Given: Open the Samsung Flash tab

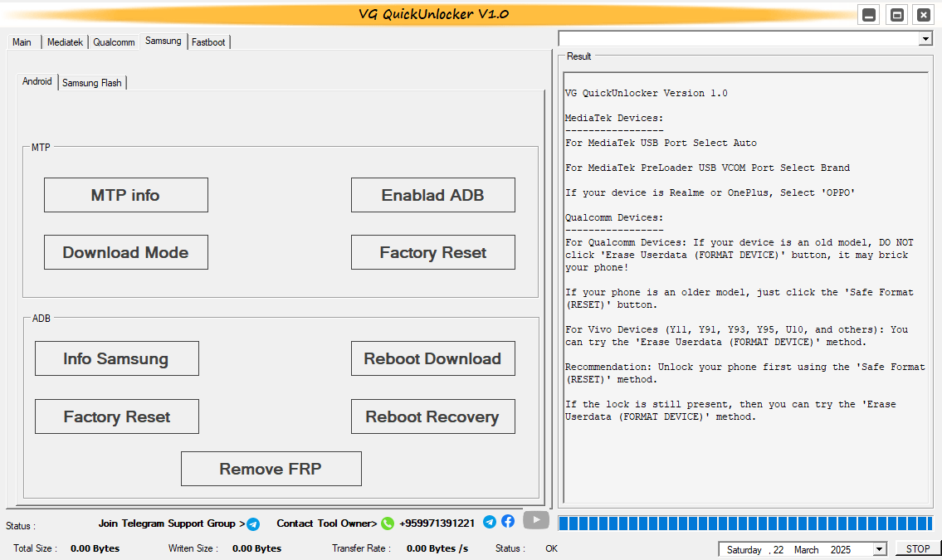Looking at the screenshot, I should (x=91, y=82).
